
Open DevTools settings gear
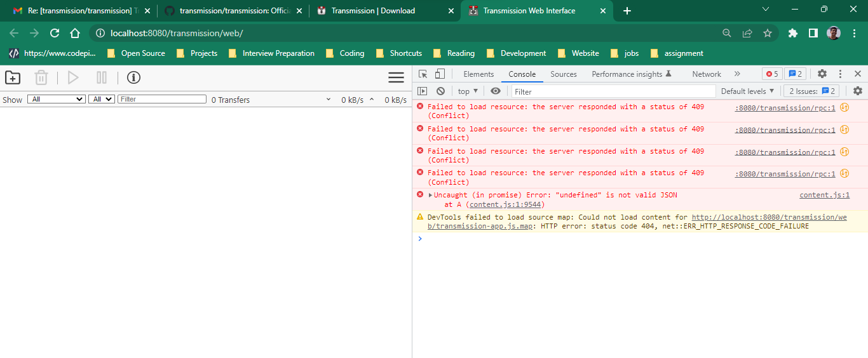click(822, 74)
